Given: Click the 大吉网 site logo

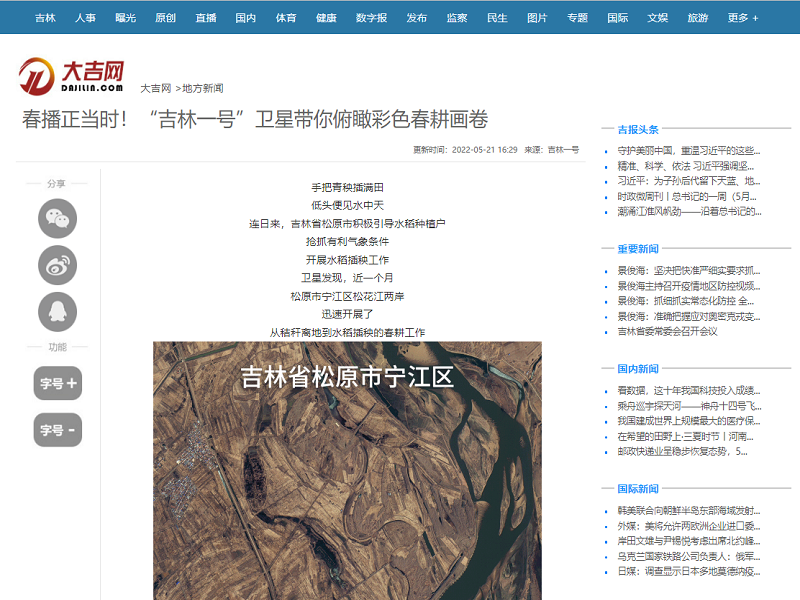Looking at the screenshot, I should 71,75.
